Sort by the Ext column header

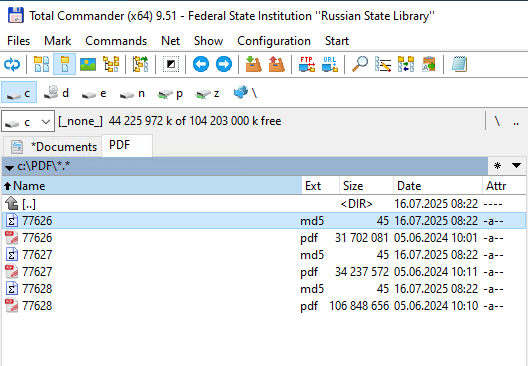coord(320,186)
